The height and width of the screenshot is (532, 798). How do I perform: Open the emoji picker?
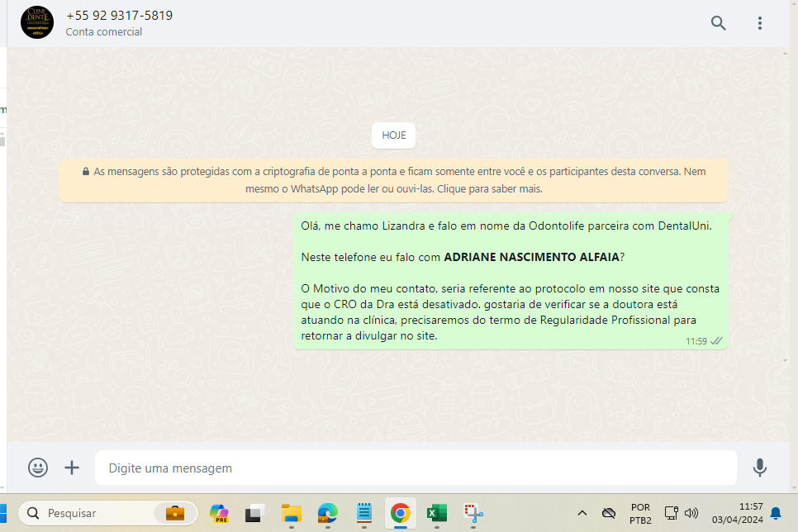pyautogui.click(x=38, y=468)
